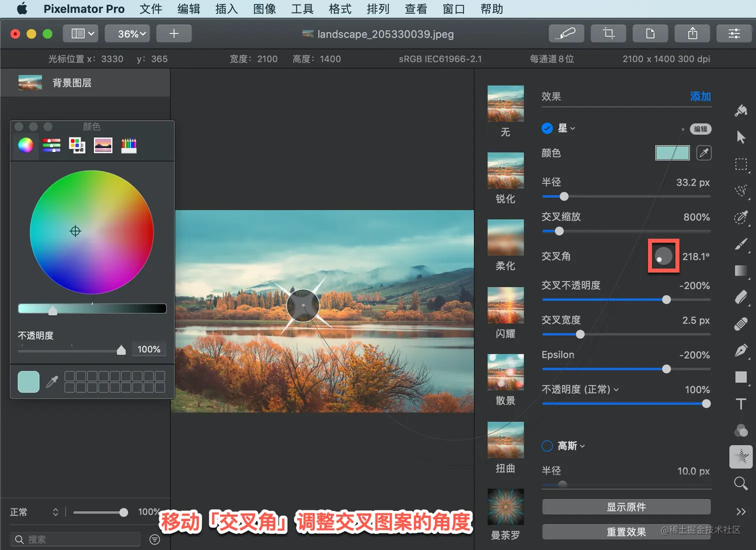756x550 pixels.
Task: Select the Gradient tool
Action: [x=741, y=271]
